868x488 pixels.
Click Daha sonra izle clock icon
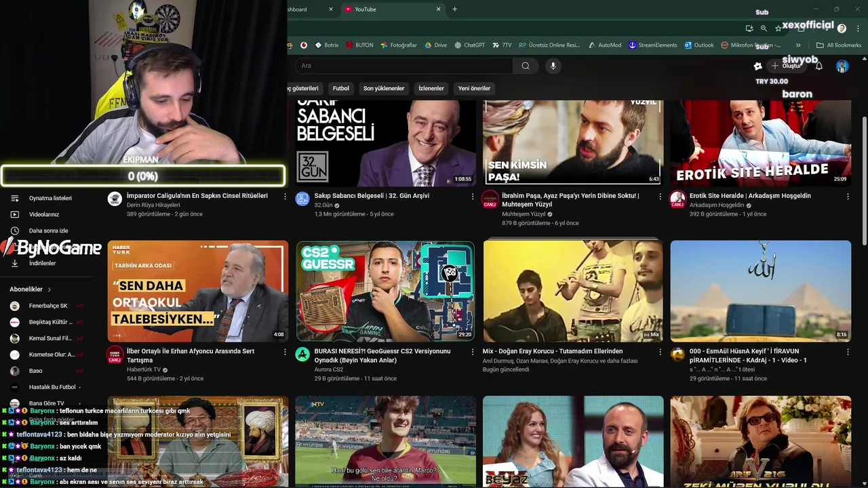pyautogui.click(x=15, y=230)
